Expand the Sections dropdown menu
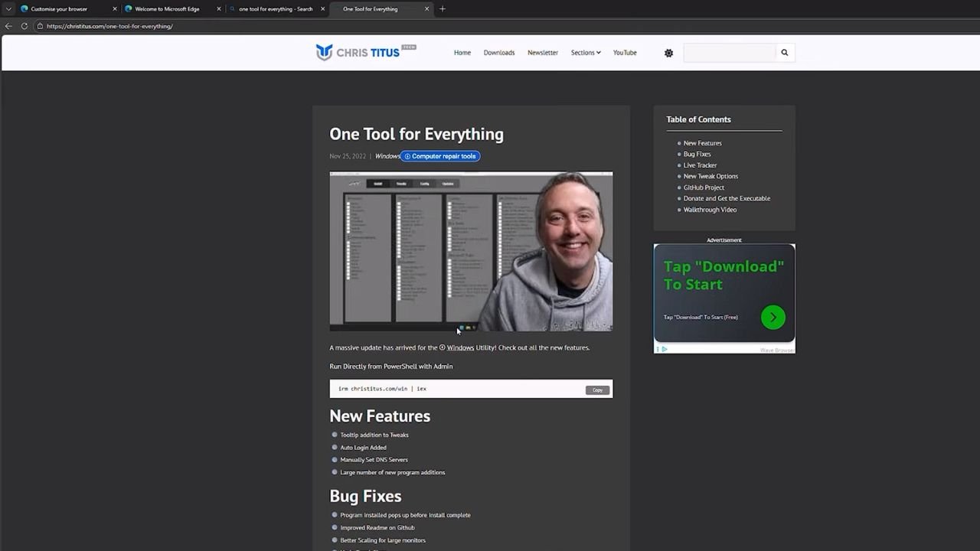Viewport: 980px width, 551px height. (x=585, y=53)
